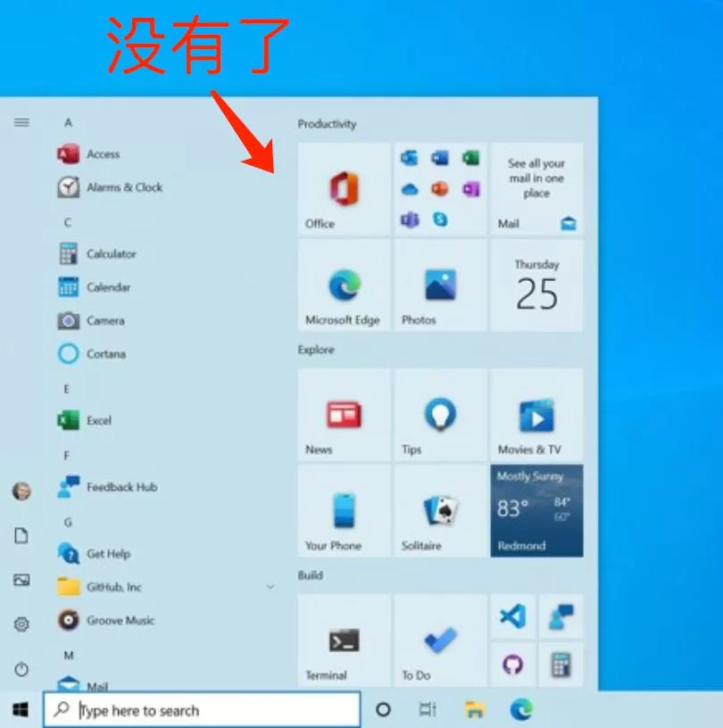The image size is (723, 728).
Task: Open Task View on taskbar
Action: tap(427, 709)
